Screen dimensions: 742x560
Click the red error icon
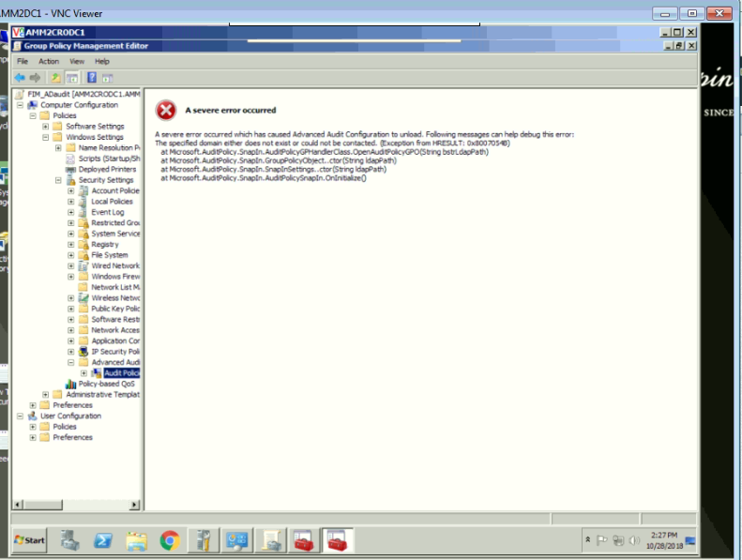pyautogui.click(x=166, y=111)
